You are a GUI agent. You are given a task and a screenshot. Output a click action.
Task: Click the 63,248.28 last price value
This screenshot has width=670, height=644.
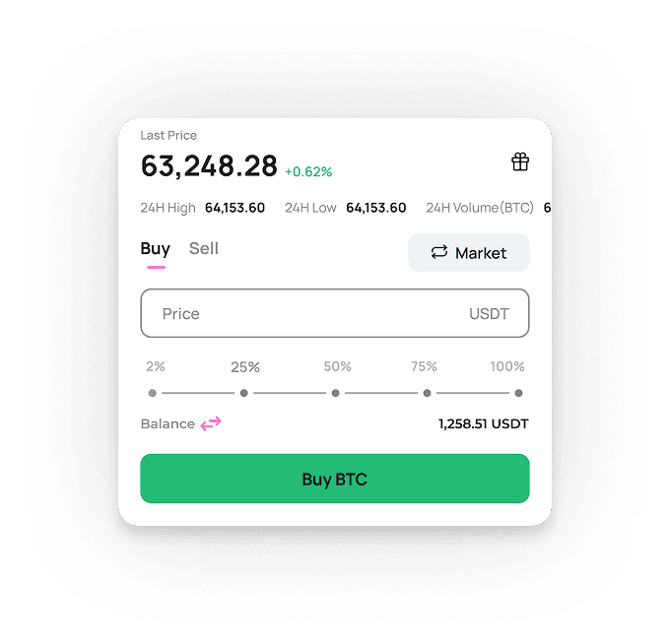coord(209,165)
